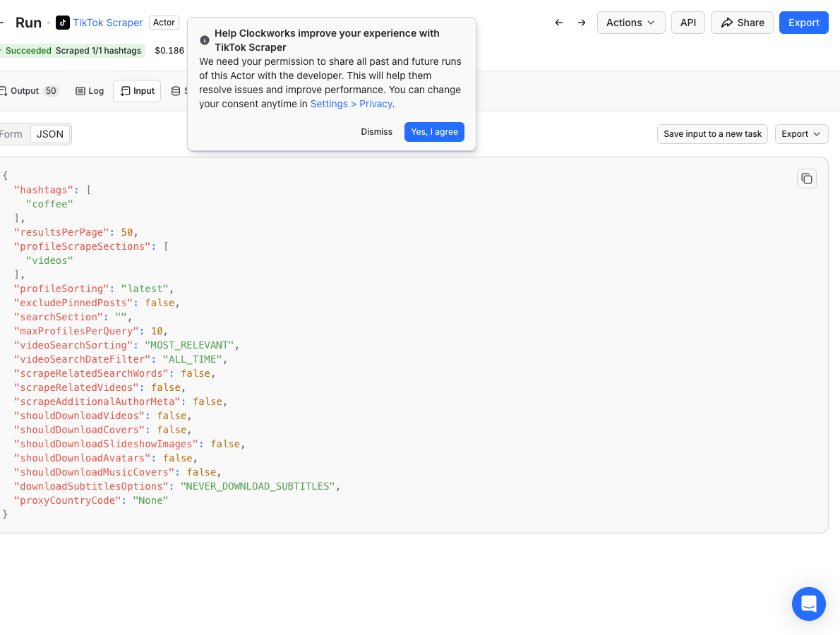Click the "shouldDownloadVideos" key
840x635 pixels.
tap(79, 416)
